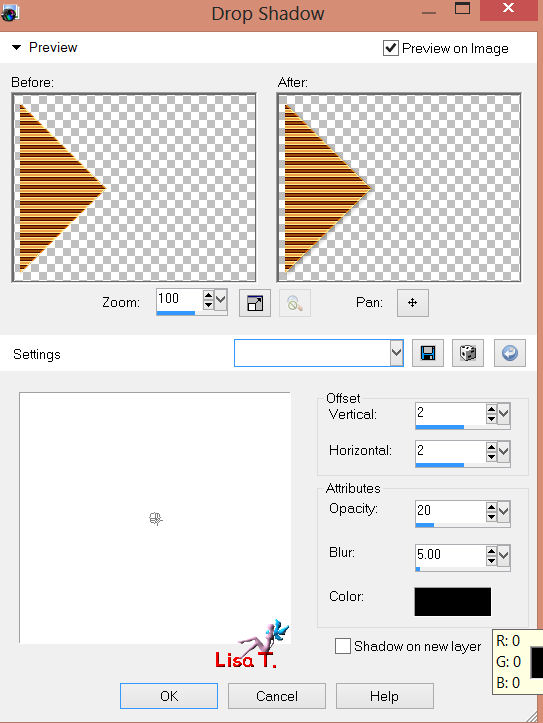
Task: Increase the Blur value with up arrow
Action: pyautogui.click(x=491, y=551)
